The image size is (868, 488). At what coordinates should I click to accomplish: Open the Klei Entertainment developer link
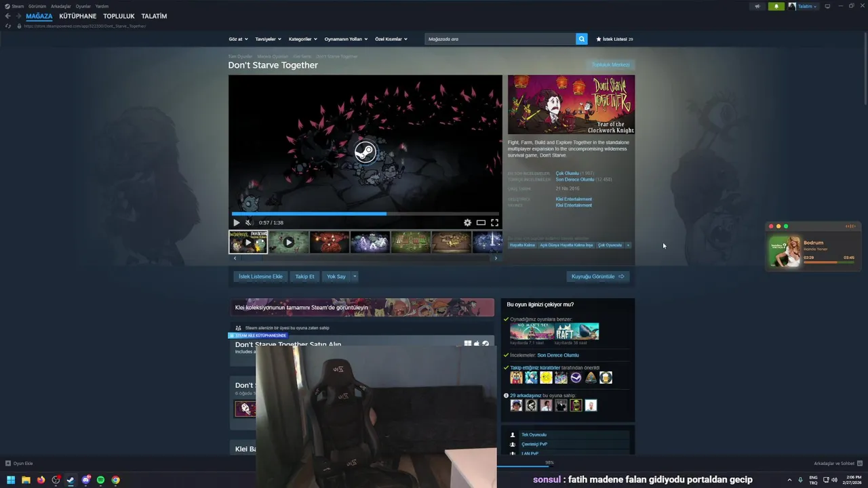coord(574,199)
